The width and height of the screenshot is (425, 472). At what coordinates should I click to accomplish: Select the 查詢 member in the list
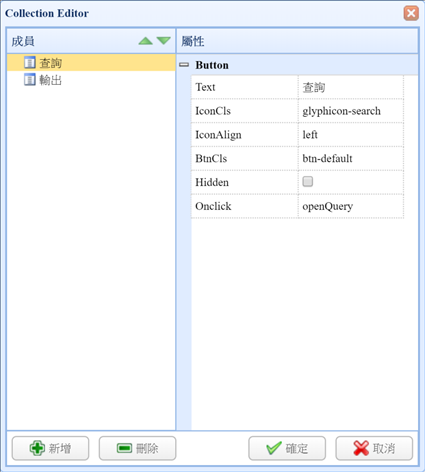tap(91, 62)
